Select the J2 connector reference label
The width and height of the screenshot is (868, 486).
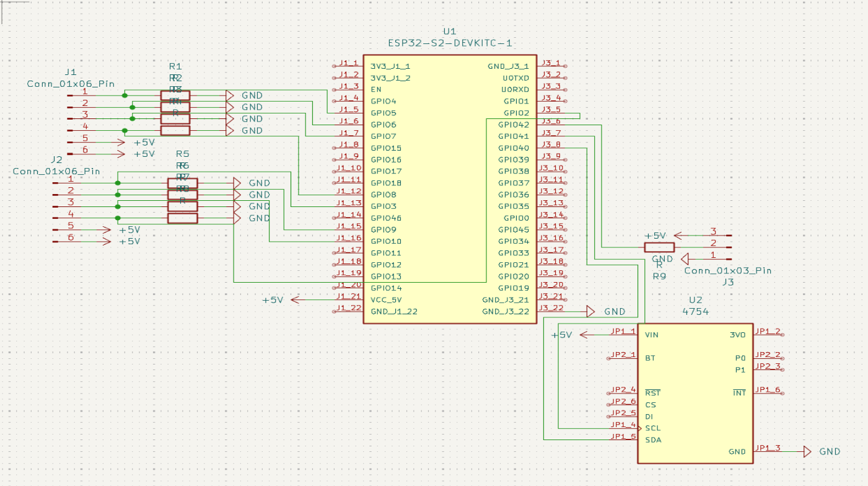click(56, 159)
